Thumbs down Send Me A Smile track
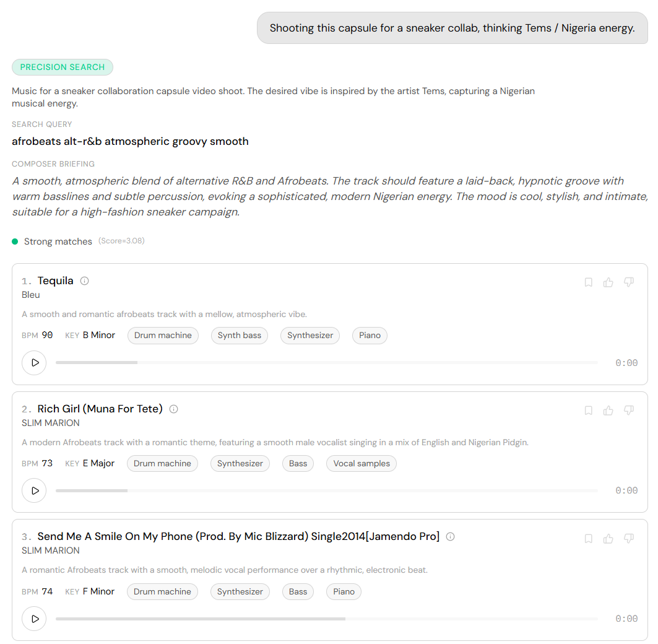This screenshot has height=644, width=658. pos(628,538)
